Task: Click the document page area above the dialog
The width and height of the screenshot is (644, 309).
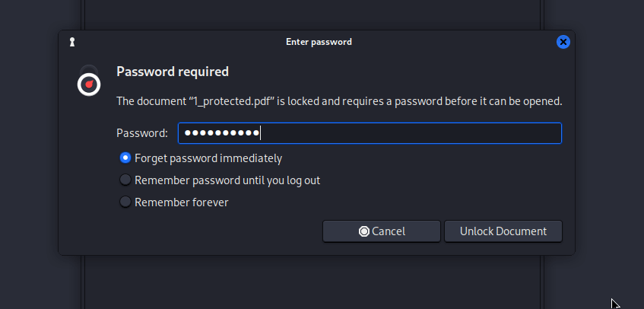Action: (312, 14)
